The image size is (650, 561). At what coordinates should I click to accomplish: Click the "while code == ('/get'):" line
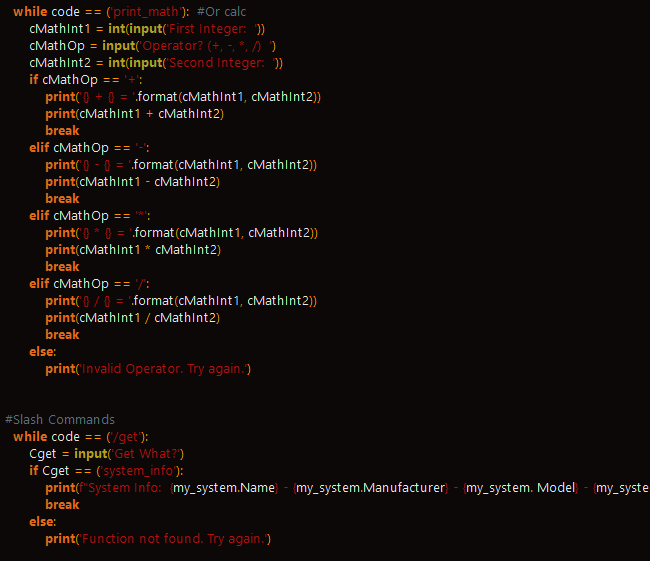pyautogui.click(x=81, y=437)
